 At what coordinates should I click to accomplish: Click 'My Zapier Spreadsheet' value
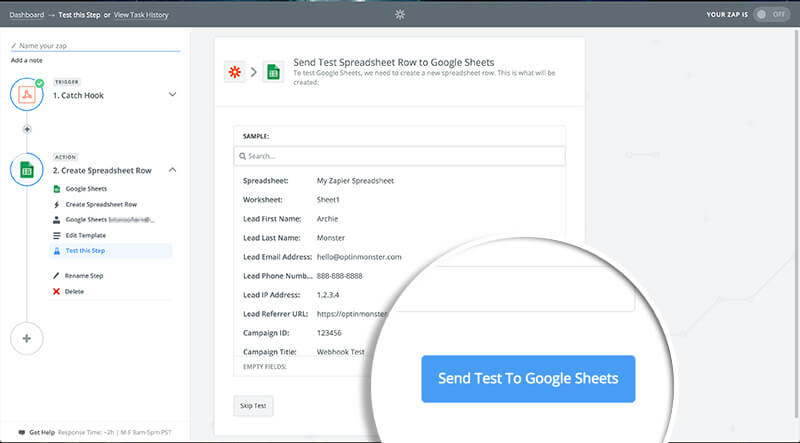[355, 181]
